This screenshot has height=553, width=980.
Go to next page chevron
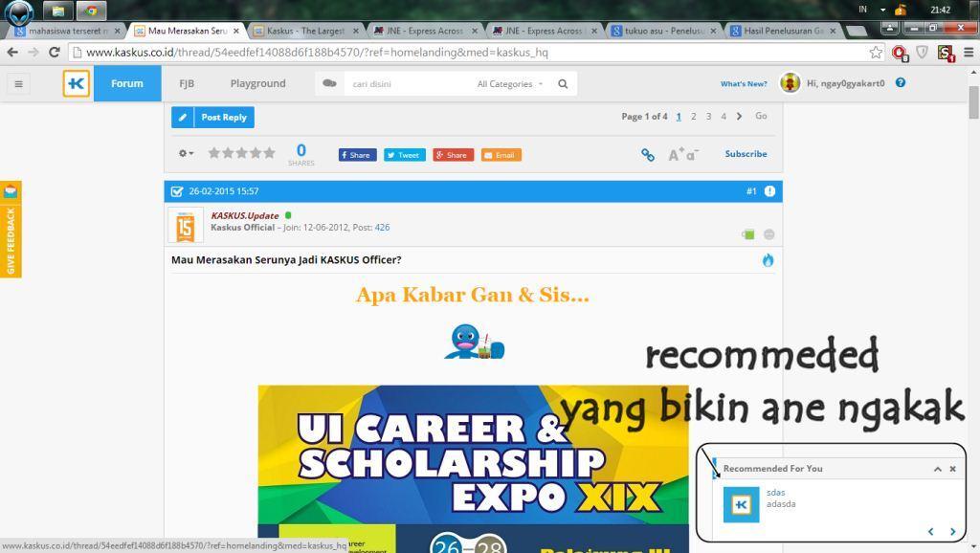click(740, 116)
